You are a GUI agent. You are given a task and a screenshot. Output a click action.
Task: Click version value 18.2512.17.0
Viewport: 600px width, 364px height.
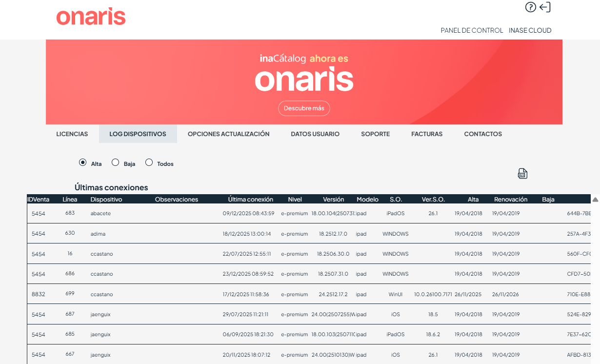coord(333,234)
